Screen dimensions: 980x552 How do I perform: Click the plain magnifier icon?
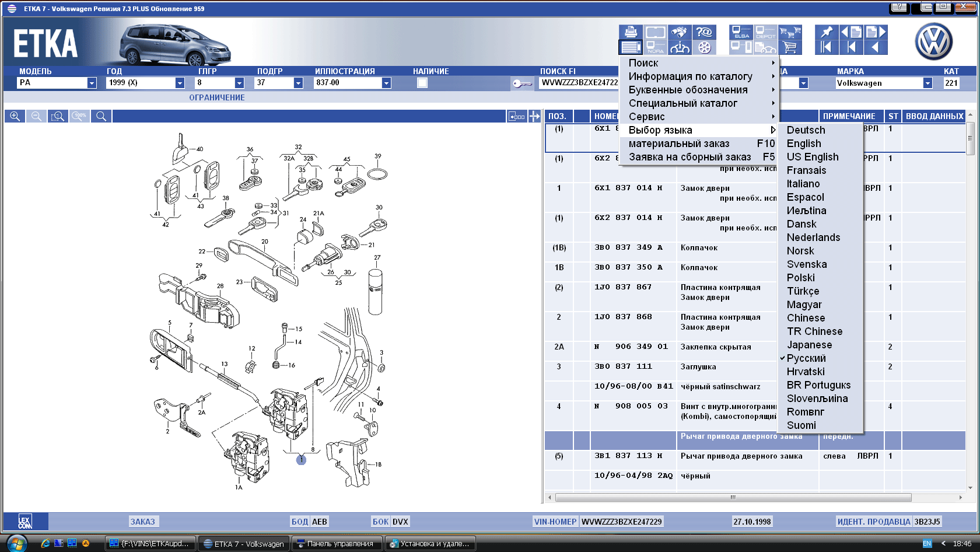(x=101, y=116)
